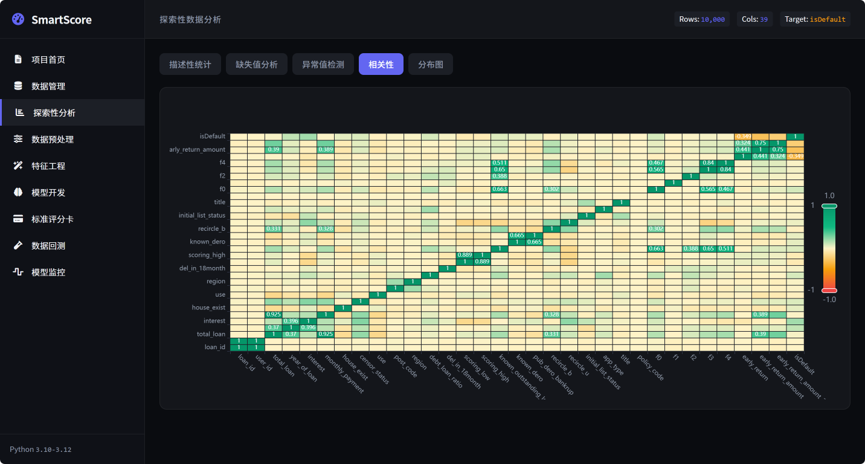Viewport: 865px width, 464px height.
Task: Click the 探索性数据分析 page title
Action: 190,19
